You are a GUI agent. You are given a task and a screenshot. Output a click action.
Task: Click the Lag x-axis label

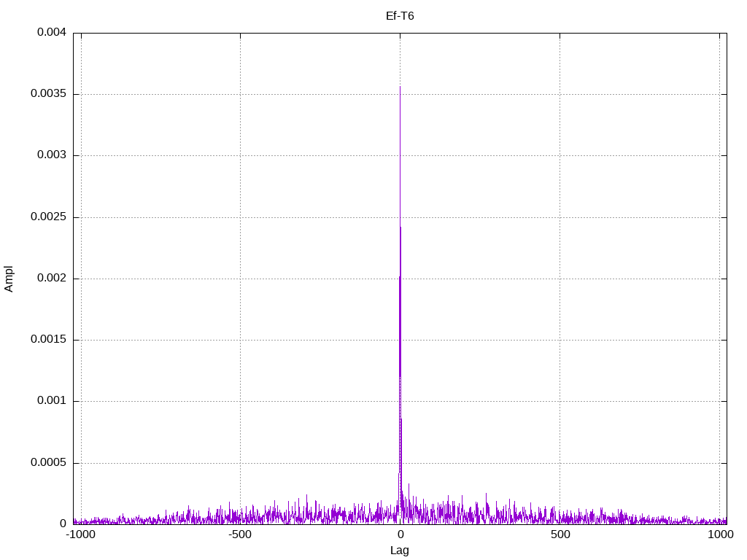399,551
